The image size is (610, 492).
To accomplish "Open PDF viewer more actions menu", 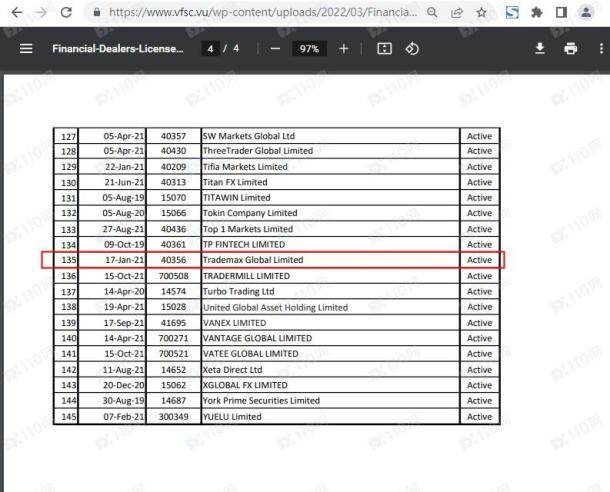I will coord(601,49).
